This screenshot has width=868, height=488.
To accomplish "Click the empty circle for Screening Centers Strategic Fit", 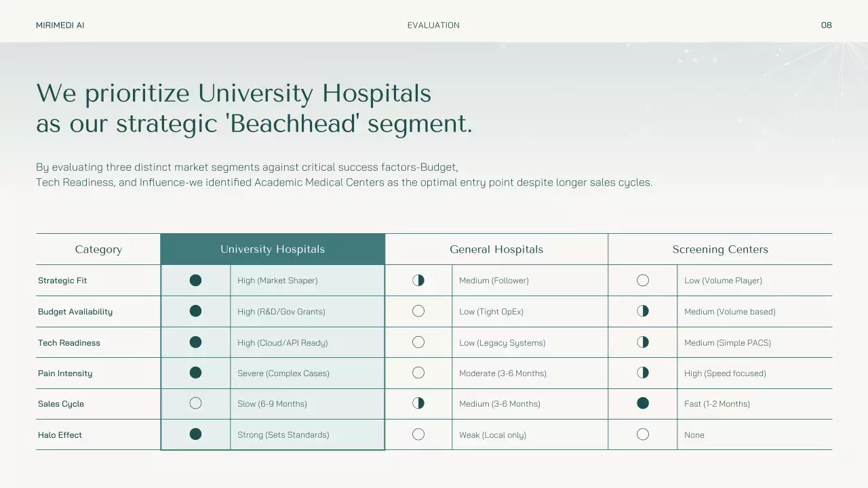I will click(x=643, y=281).
